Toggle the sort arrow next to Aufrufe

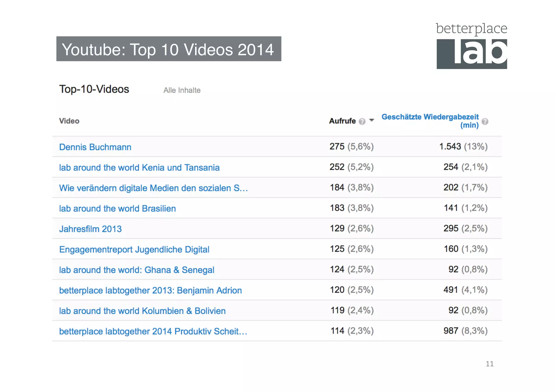click(x=372, y=120)
